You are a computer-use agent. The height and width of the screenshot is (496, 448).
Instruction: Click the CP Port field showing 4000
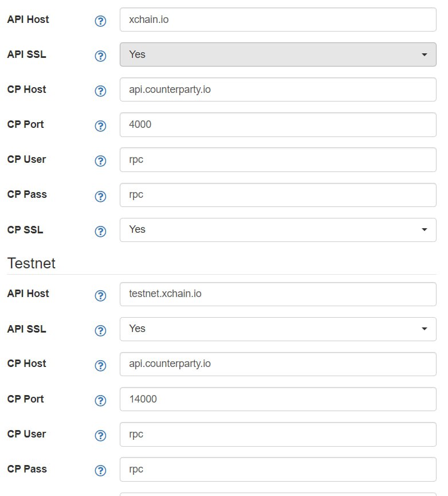278,124
